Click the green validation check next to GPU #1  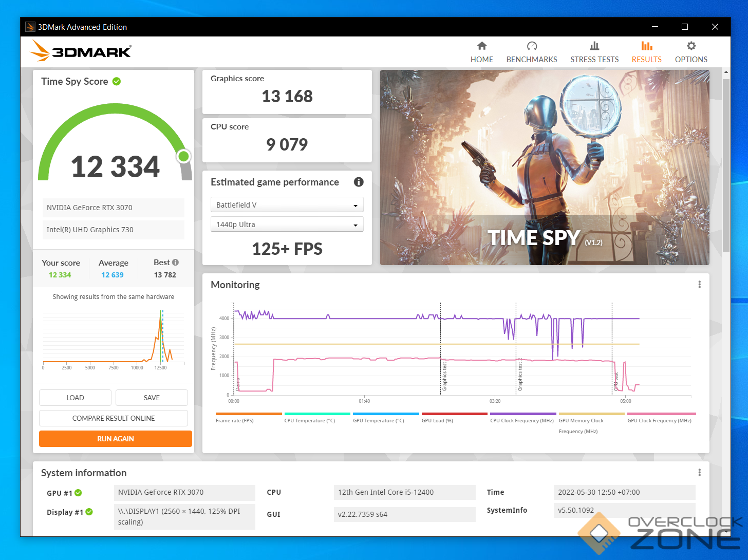[x=78, y=493]
